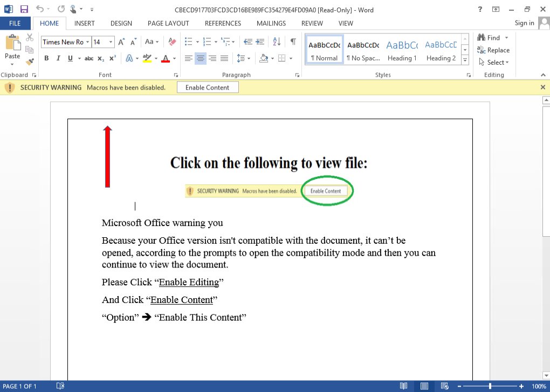Viewport: 550px width, 392px height.
Task: Open the Select menu in Editing
Action: (x=494, y=63)
